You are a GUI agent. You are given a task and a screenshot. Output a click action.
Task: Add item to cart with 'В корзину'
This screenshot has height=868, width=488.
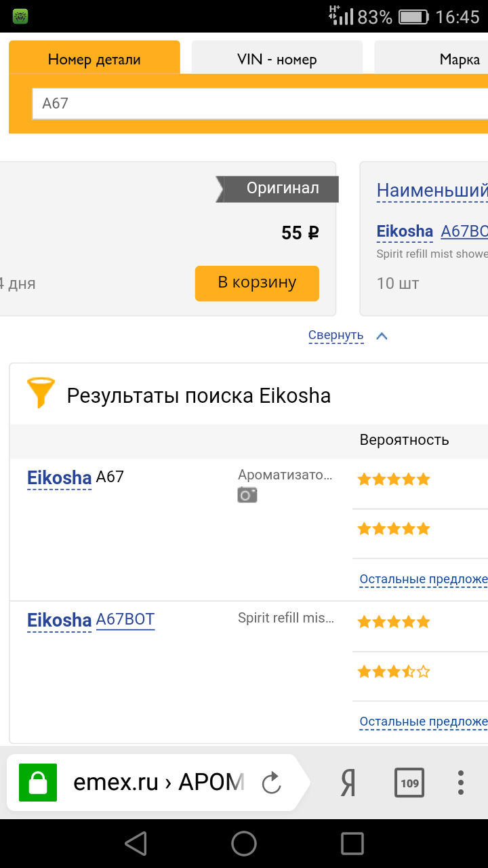coord(257,283)
